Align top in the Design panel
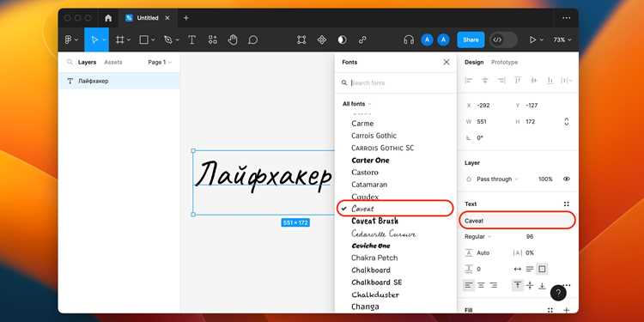 518,81
